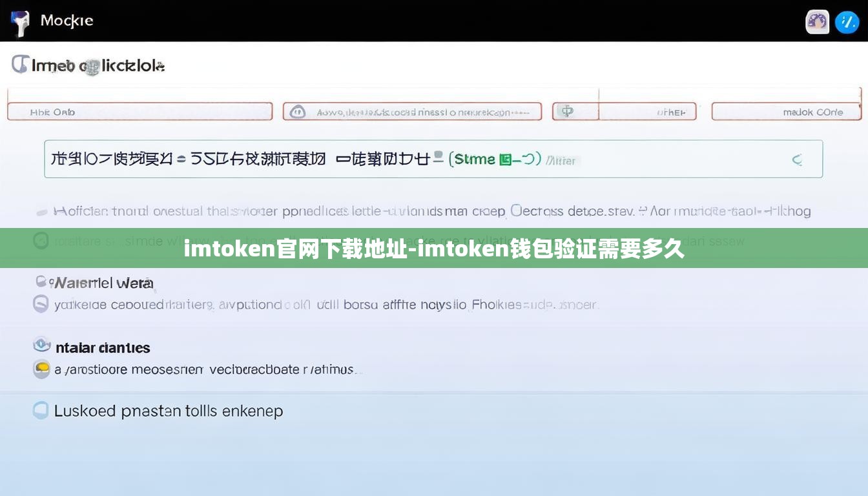The width and height of the screenshot is (868, 496).
Task: Click the yellow icon beside 'a yarostioore'
Action: click(x=41, y=369)
